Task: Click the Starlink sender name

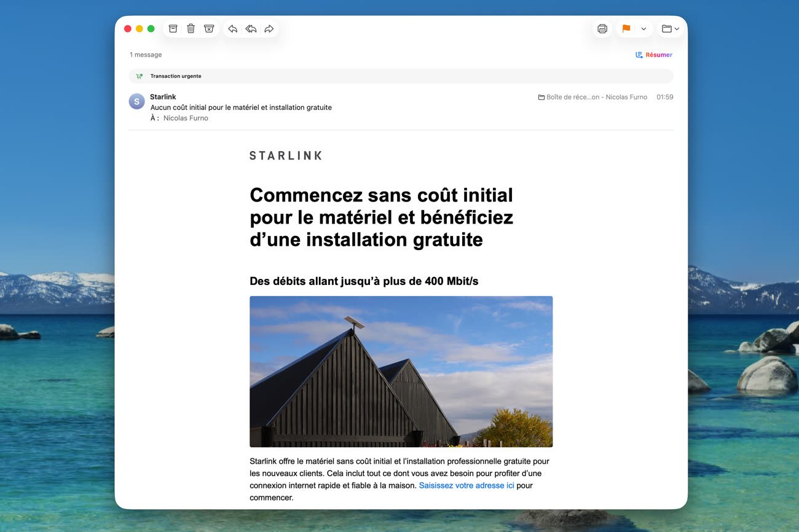Action: tap(163, 96)
